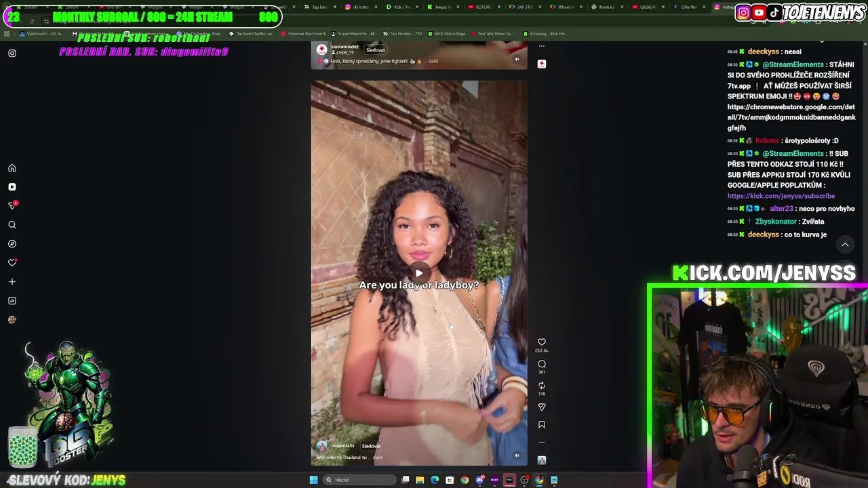Screen dimensions: 868x488
Task: Save the reel with bookmark icon
Action: point(542,425)
